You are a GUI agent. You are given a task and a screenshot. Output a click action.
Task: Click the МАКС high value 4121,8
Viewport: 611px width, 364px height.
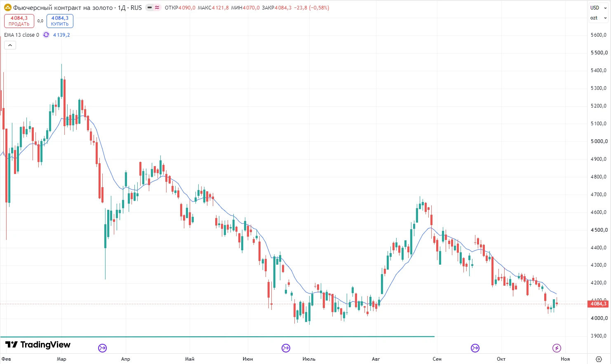click(220, 7)
